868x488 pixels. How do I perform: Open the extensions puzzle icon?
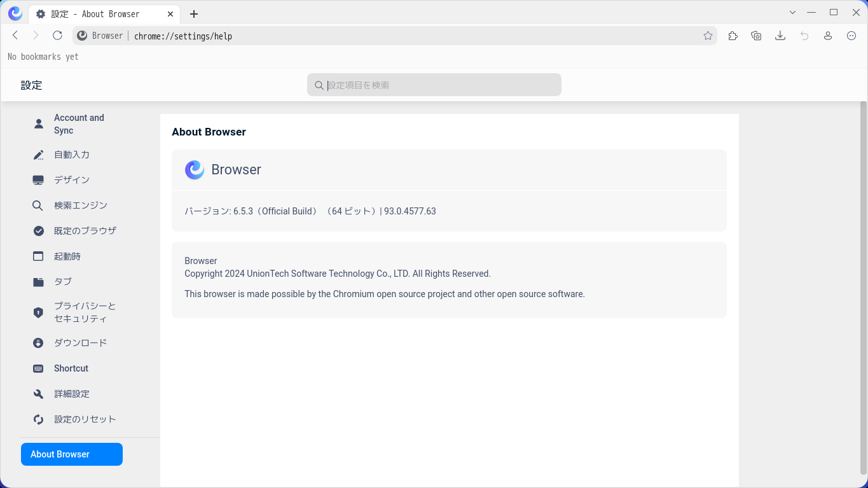pos(733,36)
